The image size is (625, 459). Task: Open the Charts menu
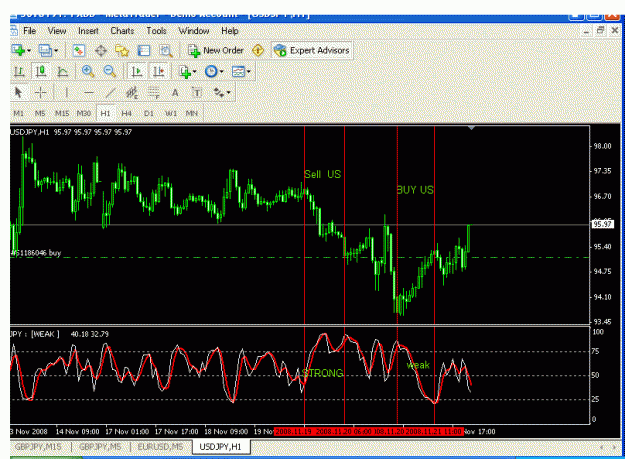(x=122, y=31)
